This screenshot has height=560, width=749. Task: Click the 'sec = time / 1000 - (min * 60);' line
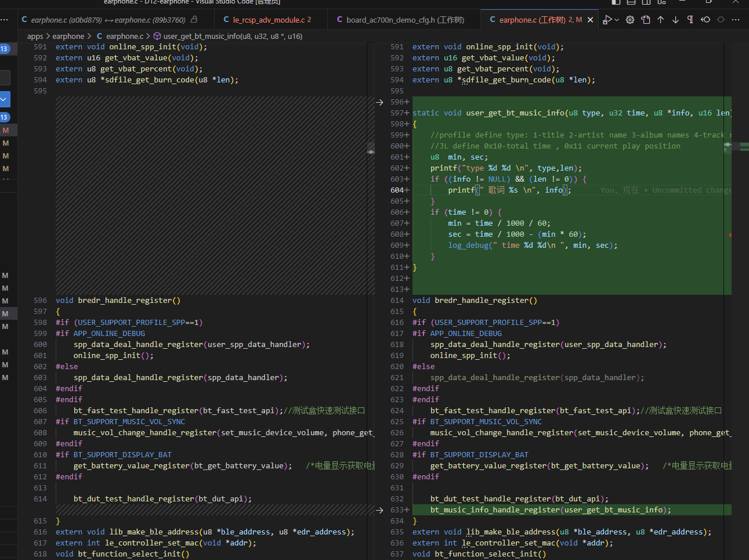point(517,234)
